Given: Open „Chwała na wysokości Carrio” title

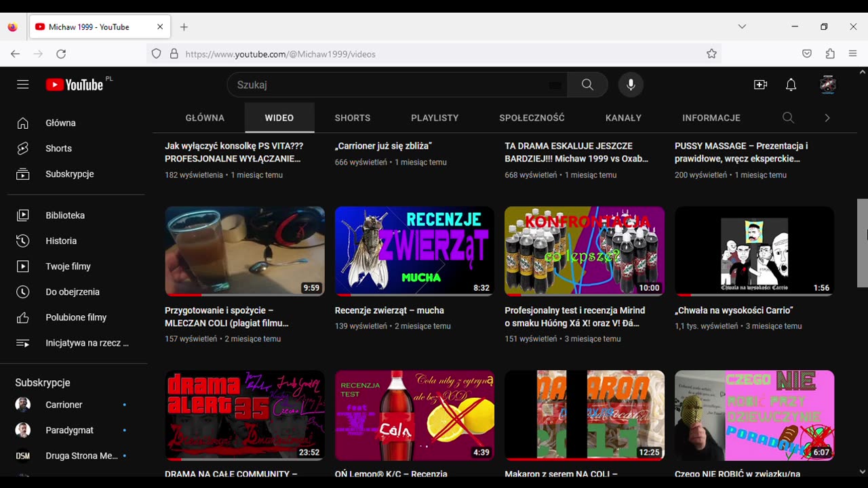Looking at the screenshot, I should (x=734, y=310).
